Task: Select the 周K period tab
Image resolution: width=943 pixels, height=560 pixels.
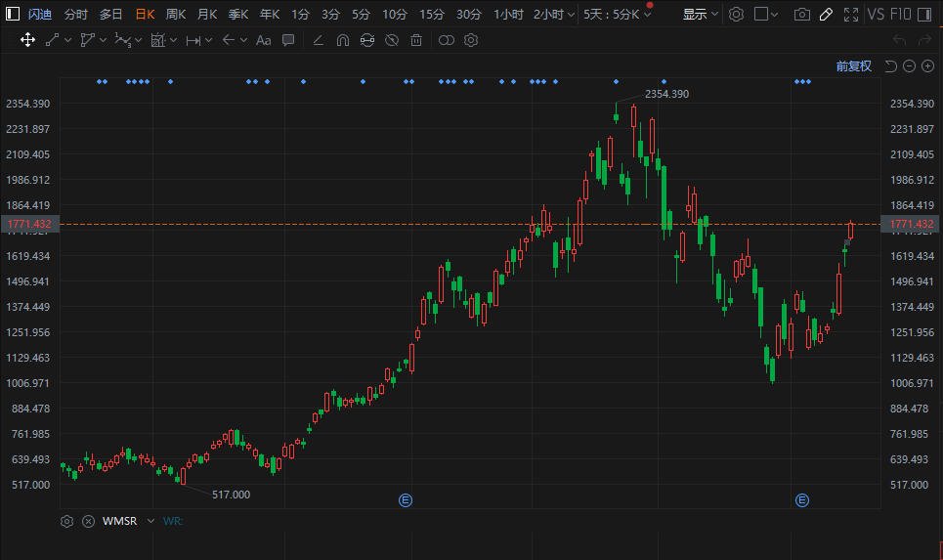Action: click(x=176, y=14)
